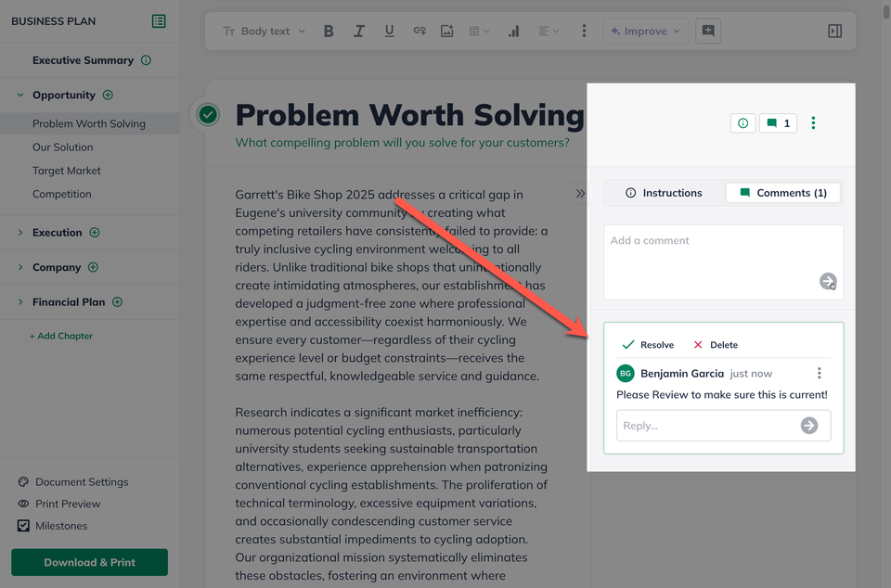
Task: Expand the Execution chapter
Action: click(20, 232)
